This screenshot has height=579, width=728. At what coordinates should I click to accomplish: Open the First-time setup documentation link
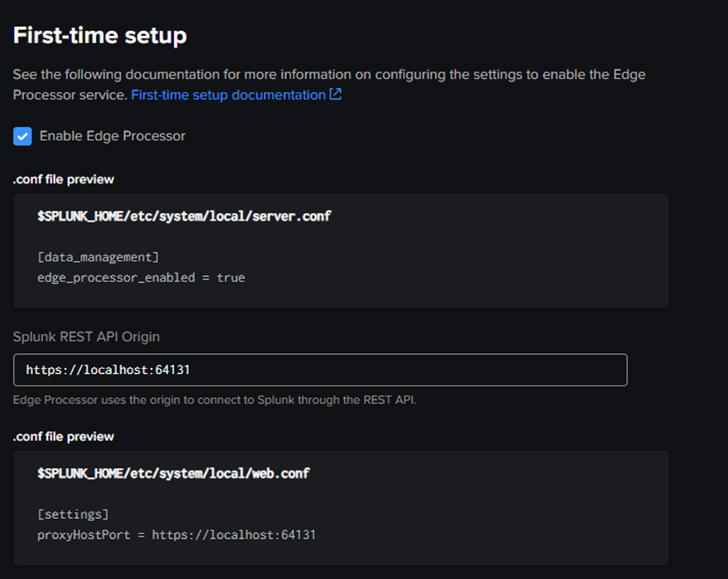coord(229,95)
